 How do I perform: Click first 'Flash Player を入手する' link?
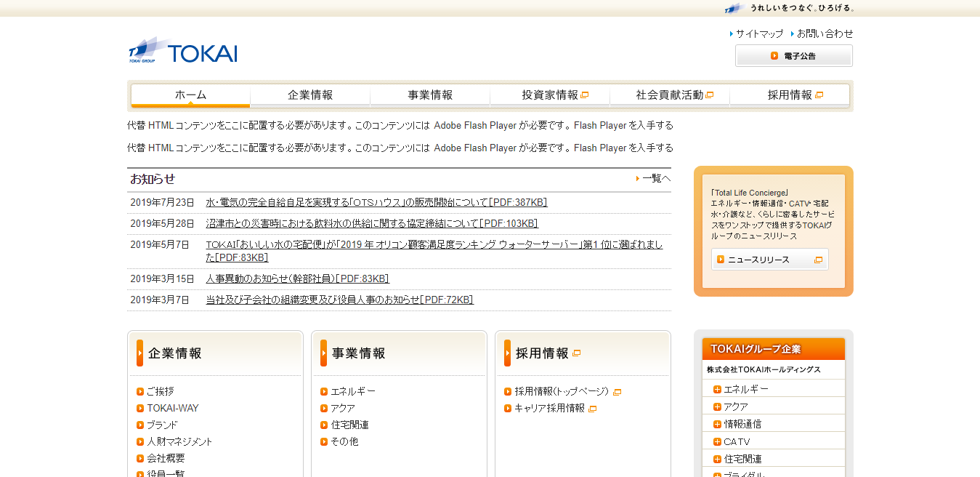[623, 125]
